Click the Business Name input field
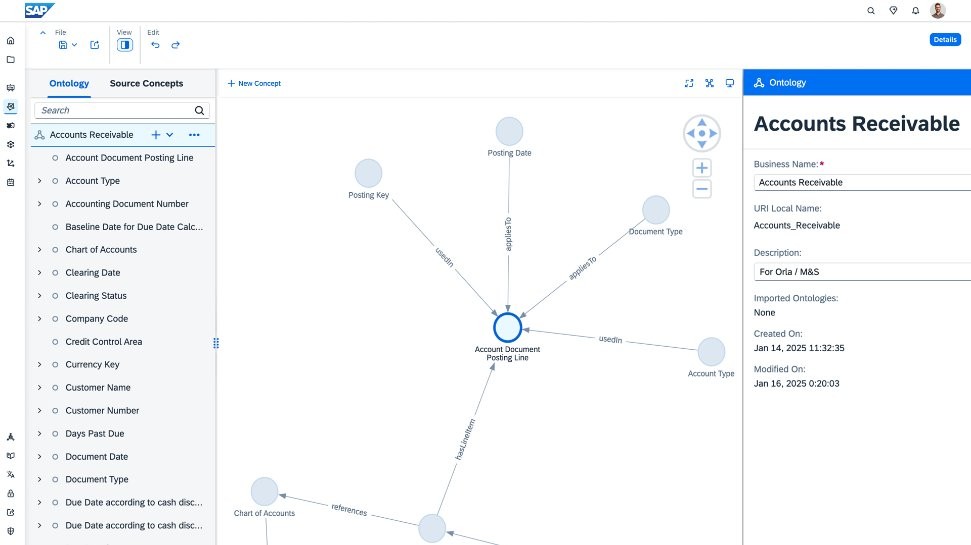 [x=860, y=182]
